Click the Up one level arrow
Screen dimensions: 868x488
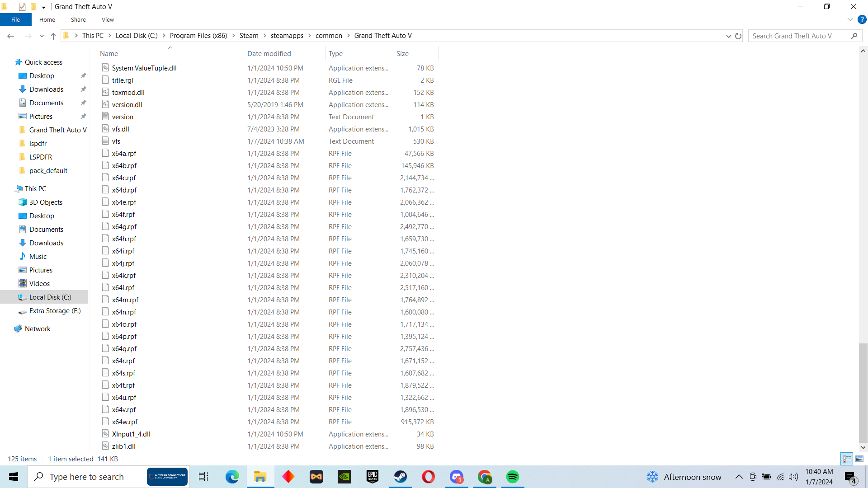(x=53, y=36)
